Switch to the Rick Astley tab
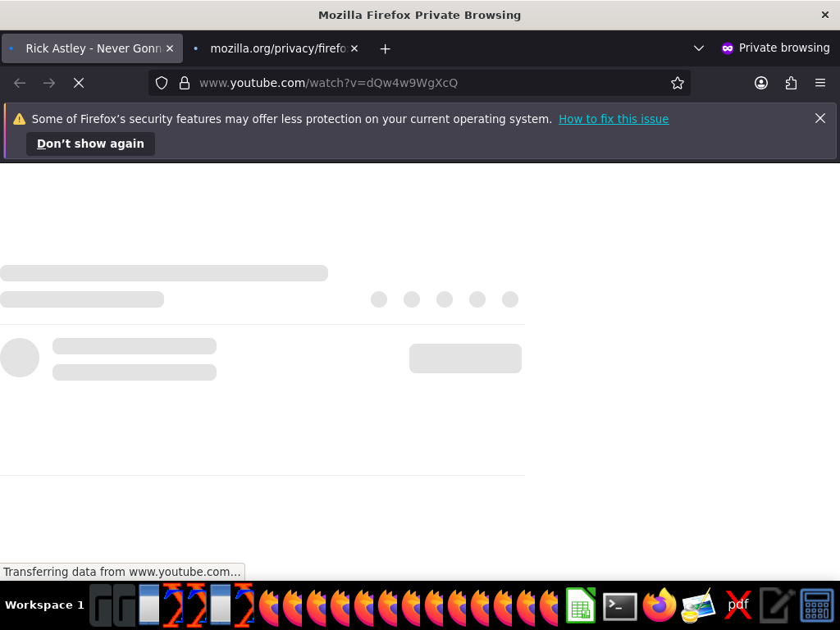 pos(92,48)
